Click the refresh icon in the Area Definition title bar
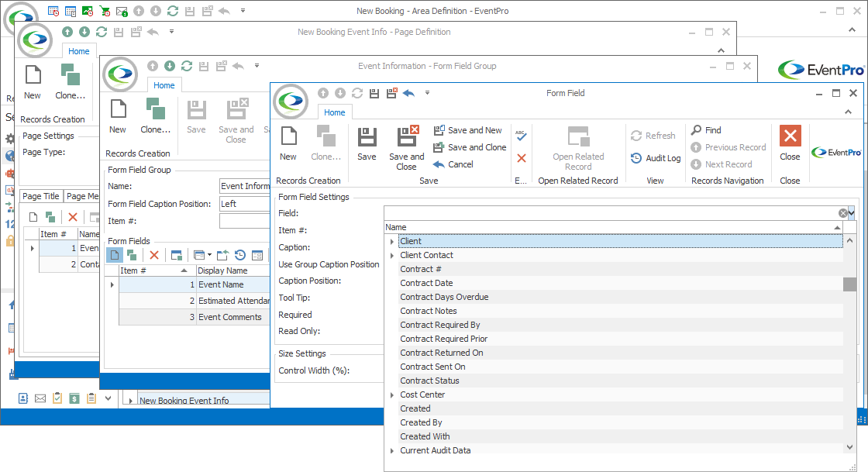Screen dimensions: 868x472 (x=173, y=11)
